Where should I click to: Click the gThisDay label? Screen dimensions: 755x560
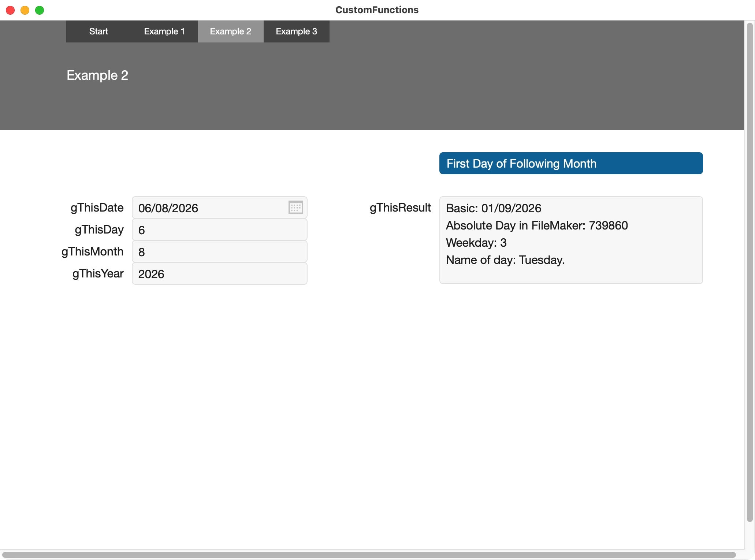[x=99, y=230]
